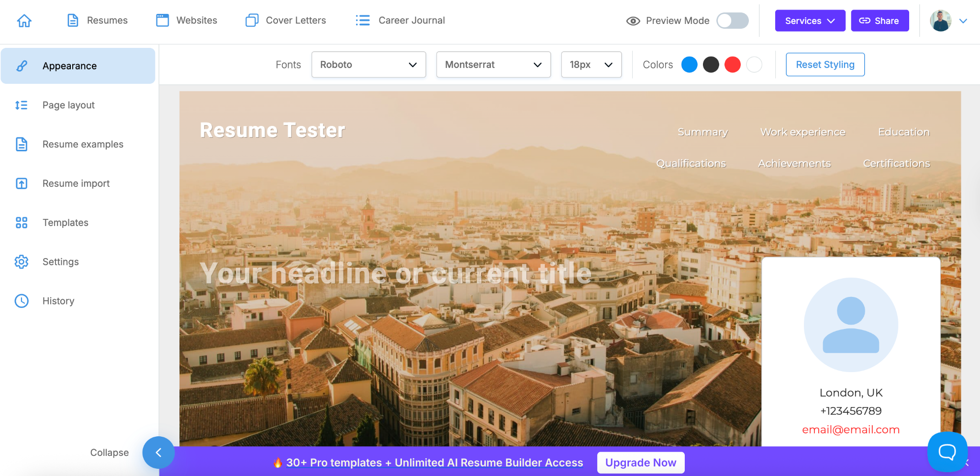Viewport: 980px width, 476px height.
Task: Open the chat support bubble icon
Action: 947,452
